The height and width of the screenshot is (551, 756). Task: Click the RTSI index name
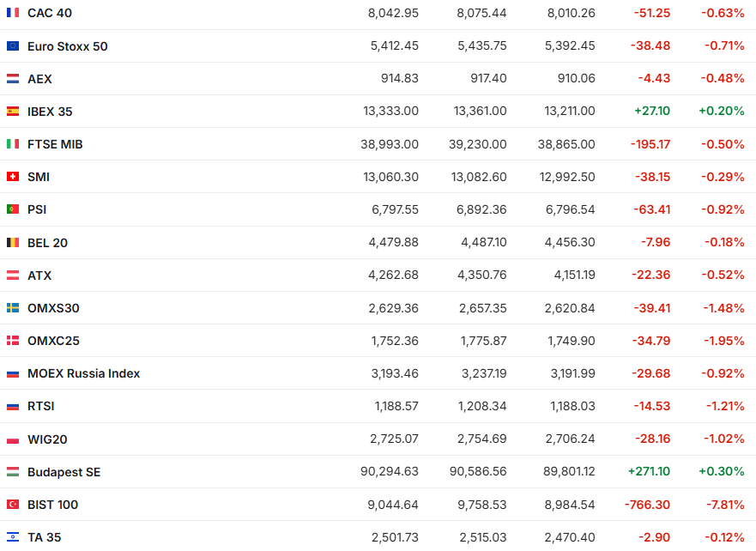coord(41,406)
